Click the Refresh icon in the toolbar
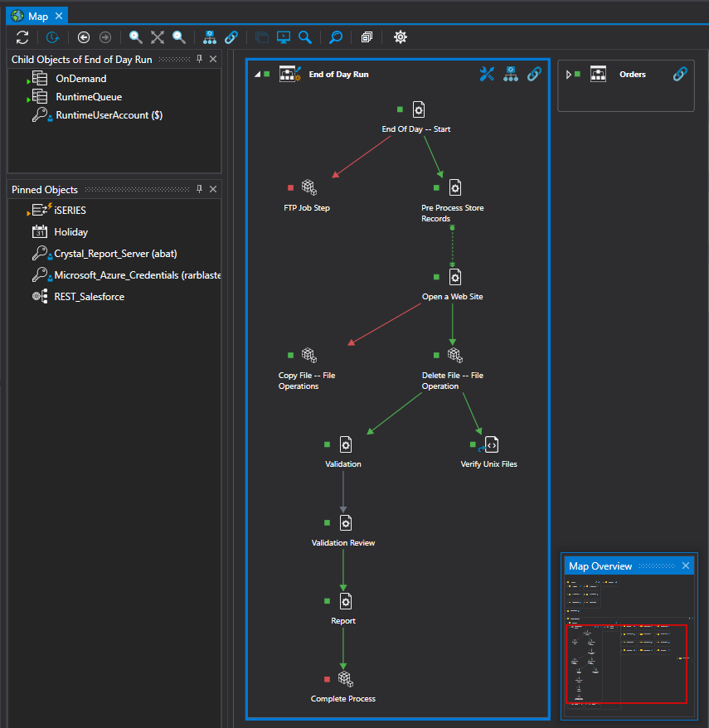This screenshot has height=728, width=709. (x=22, y=37)
